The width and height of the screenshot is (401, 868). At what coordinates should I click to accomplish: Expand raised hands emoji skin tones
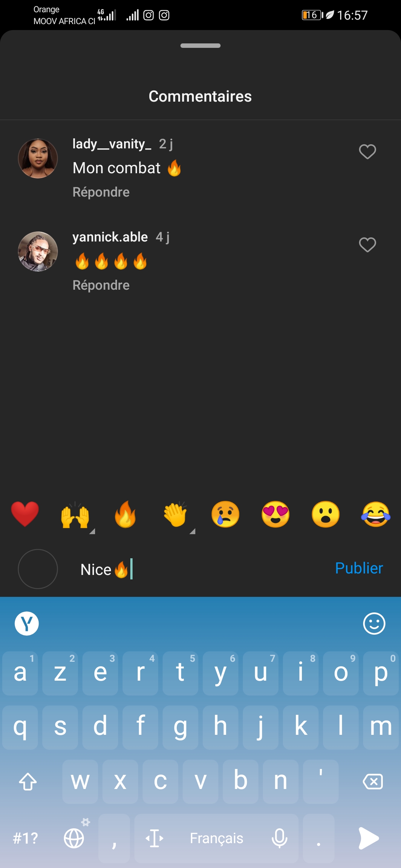[75, 516]
